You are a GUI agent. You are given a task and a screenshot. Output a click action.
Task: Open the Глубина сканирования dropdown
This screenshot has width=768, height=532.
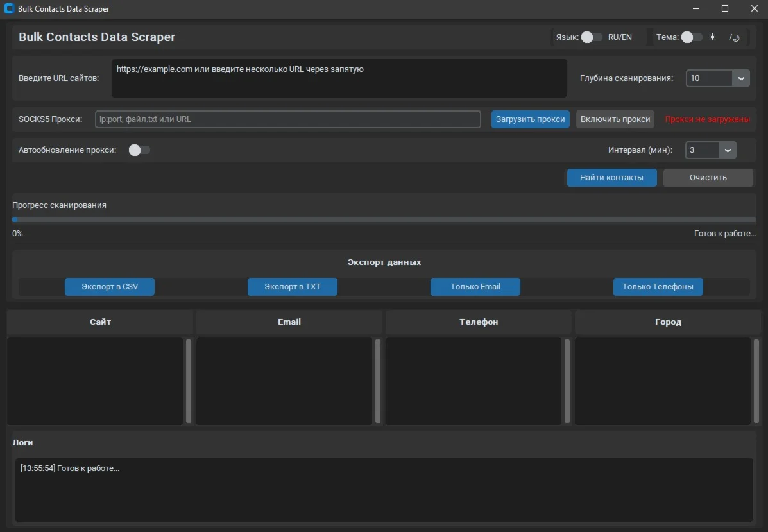point(741,78)
